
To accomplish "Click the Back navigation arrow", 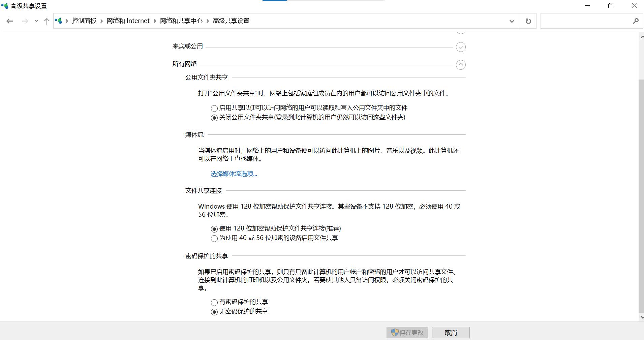I will [x=10, y=21].
